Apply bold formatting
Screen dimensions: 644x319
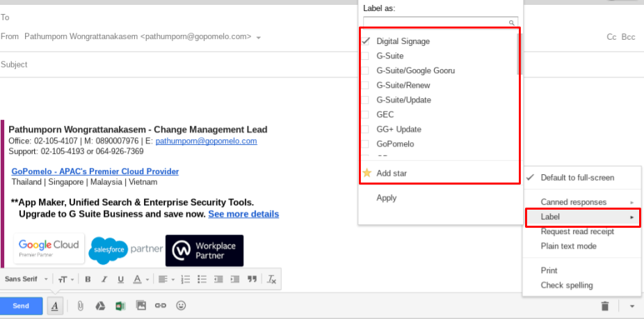pyautogui.click(x=88, y=279)
